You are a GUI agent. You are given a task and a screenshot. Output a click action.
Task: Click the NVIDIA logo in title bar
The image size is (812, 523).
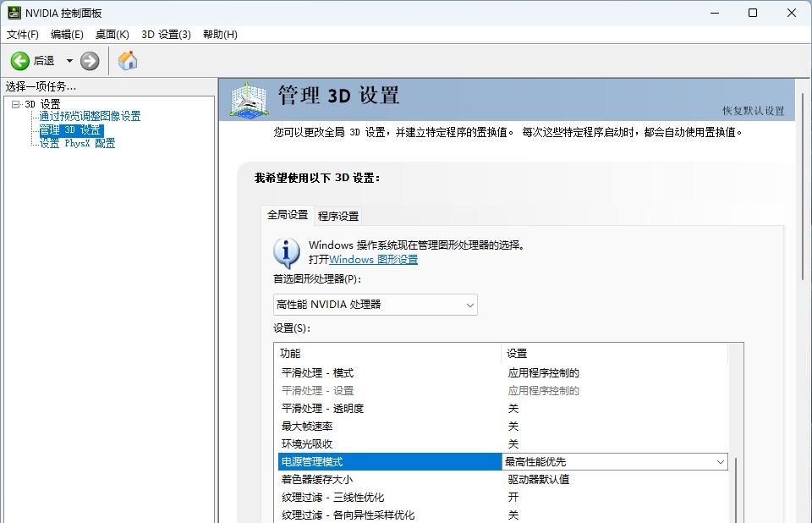[x=14, y=13]
